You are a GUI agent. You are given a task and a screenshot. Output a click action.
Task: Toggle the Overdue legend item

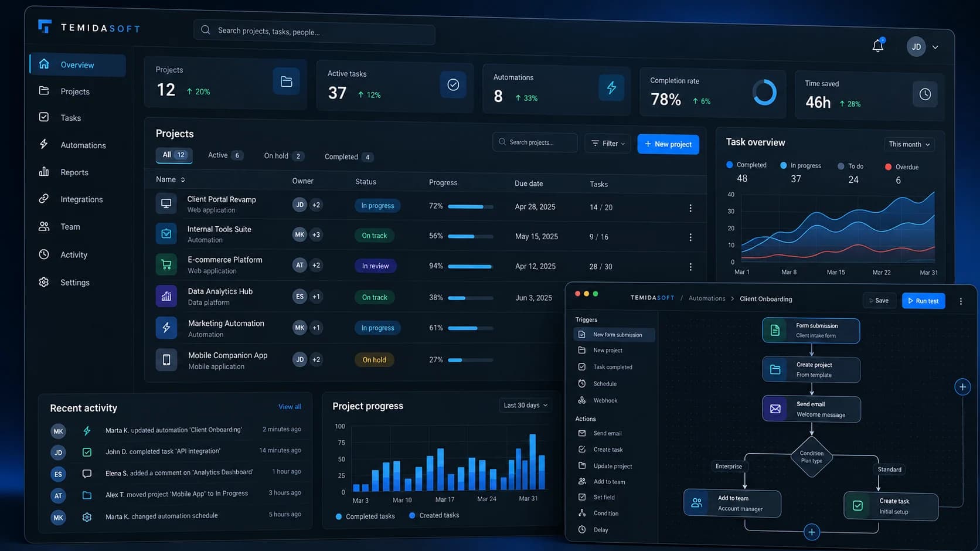901,166
